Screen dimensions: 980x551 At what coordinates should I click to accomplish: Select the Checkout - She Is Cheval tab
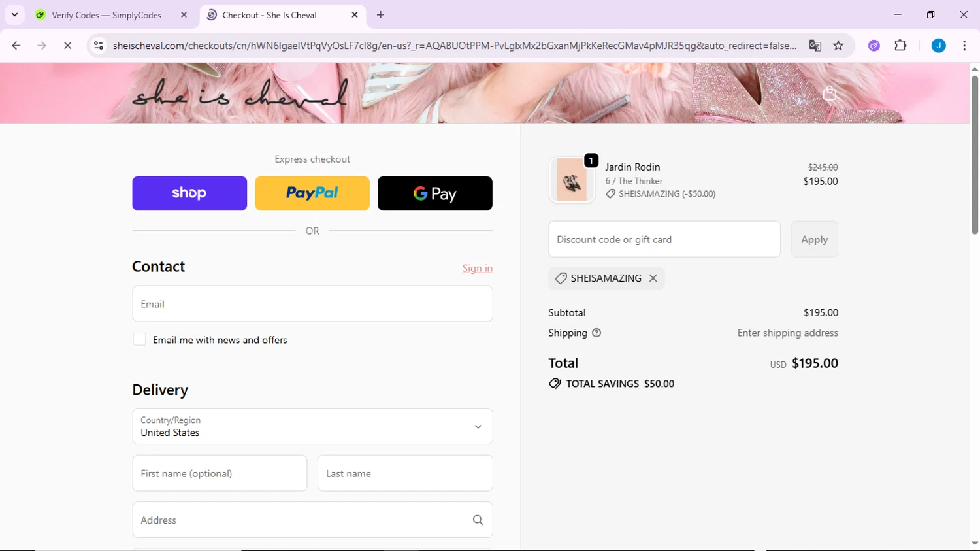269,15
